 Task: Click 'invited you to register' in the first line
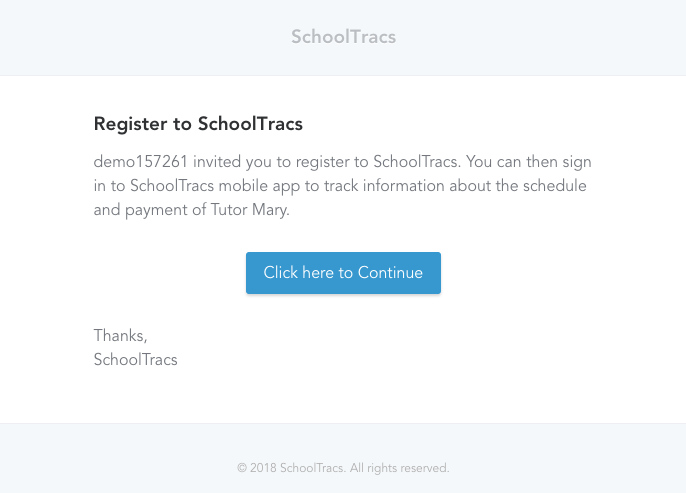pos(270,161)
